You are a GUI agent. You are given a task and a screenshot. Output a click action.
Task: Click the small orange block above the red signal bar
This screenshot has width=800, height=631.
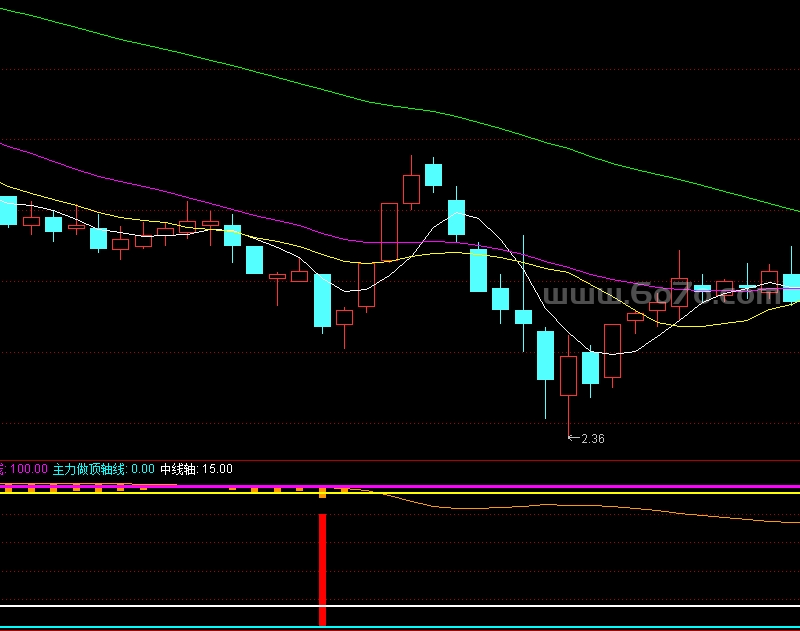(322, 493)
